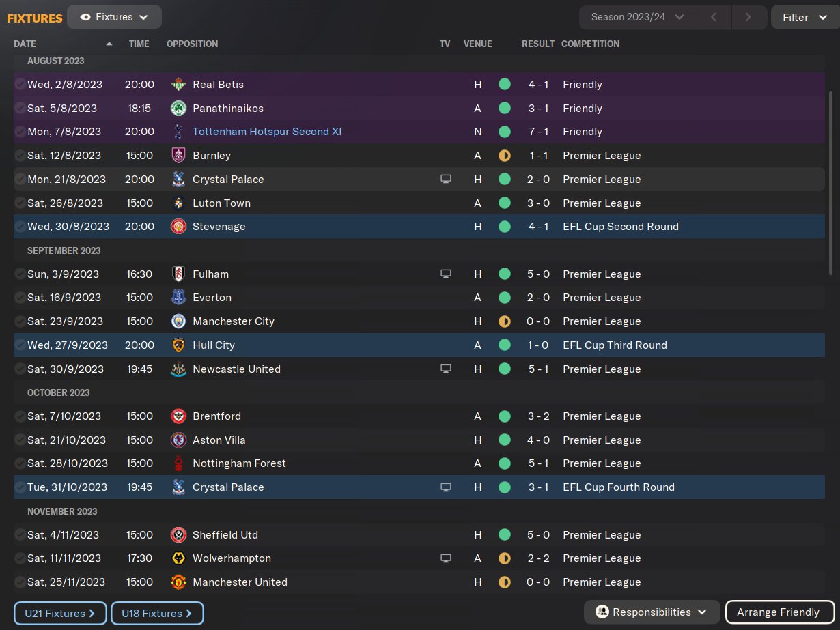Sort by the Date column header
The height and width of the screenshot is (630, 840).
click(x=25, y=44)
